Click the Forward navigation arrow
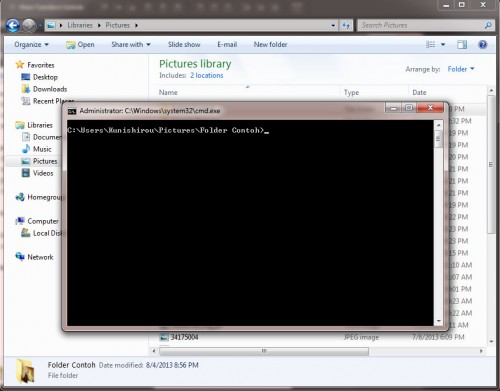Screen dimensions: 500x391 click(x=29, y=25)
